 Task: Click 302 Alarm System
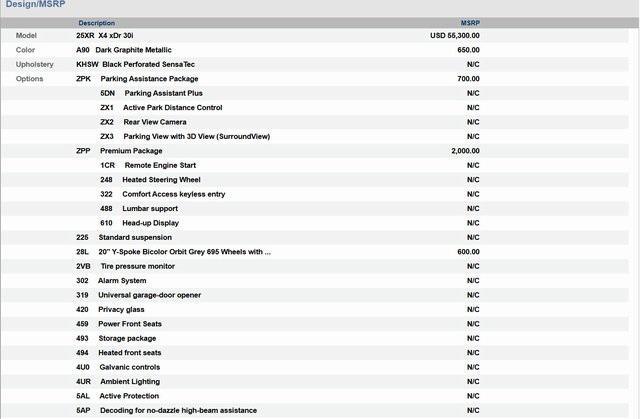point(111,281)
